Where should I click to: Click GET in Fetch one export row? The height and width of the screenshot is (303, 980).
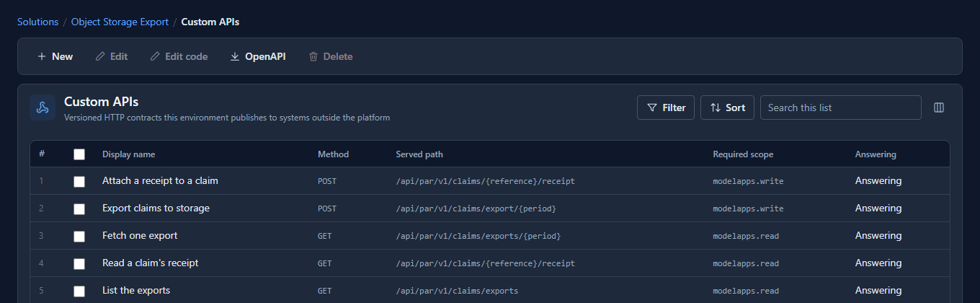(325, 236)
